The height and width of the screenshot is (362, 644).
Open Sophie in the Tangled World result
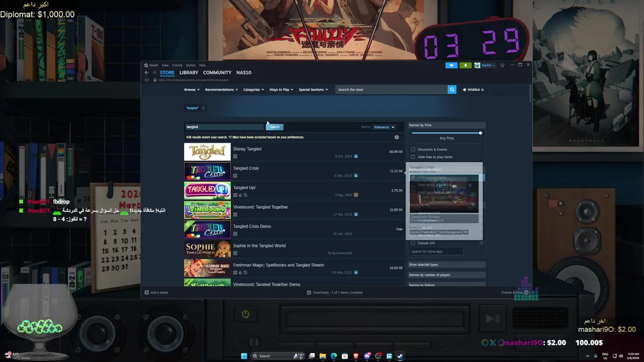tap(294, 249)
